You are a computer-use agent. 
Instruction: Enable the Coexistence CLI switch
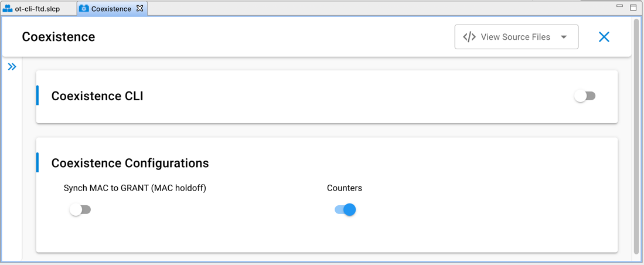tap(585, 96)
